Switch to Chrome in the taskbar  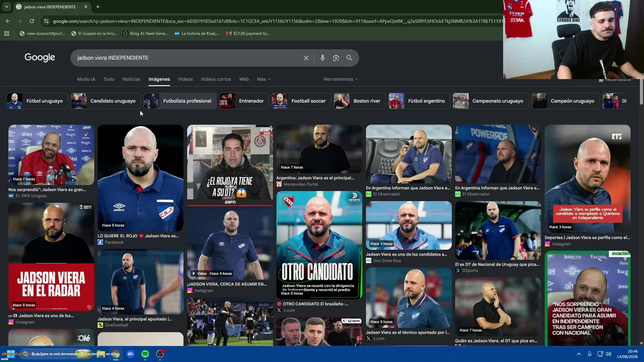tap(115, 354)
